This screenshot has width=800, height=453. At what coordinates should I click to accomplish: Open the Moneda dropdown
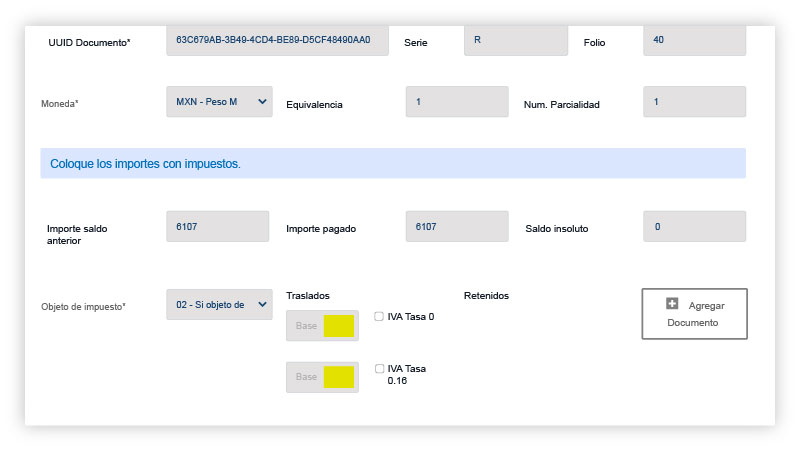click(x=219, y=102)
